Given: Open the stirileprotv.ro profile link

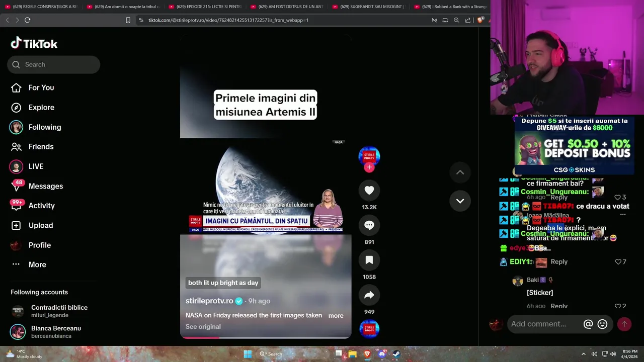Looking at the screenshot, I should point(209,301).
